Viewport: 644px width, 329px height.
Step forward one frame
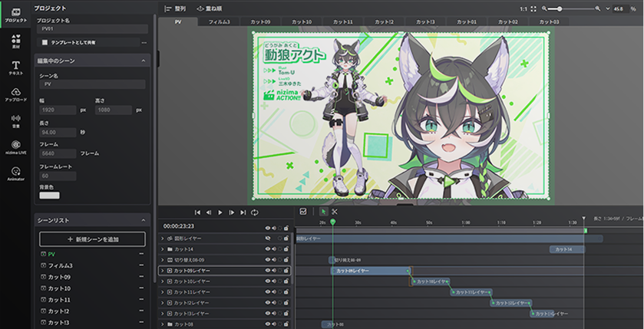[x=232, y=212]
